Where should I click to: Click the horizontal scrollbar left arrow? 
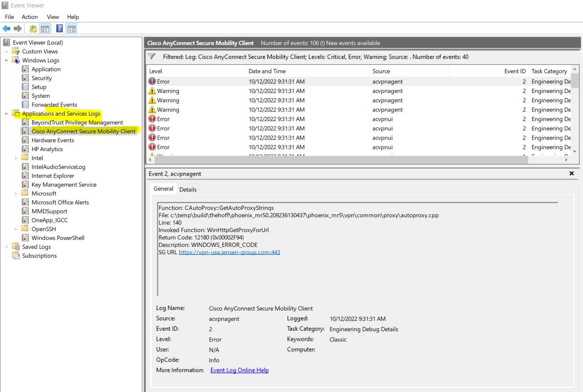150,160
